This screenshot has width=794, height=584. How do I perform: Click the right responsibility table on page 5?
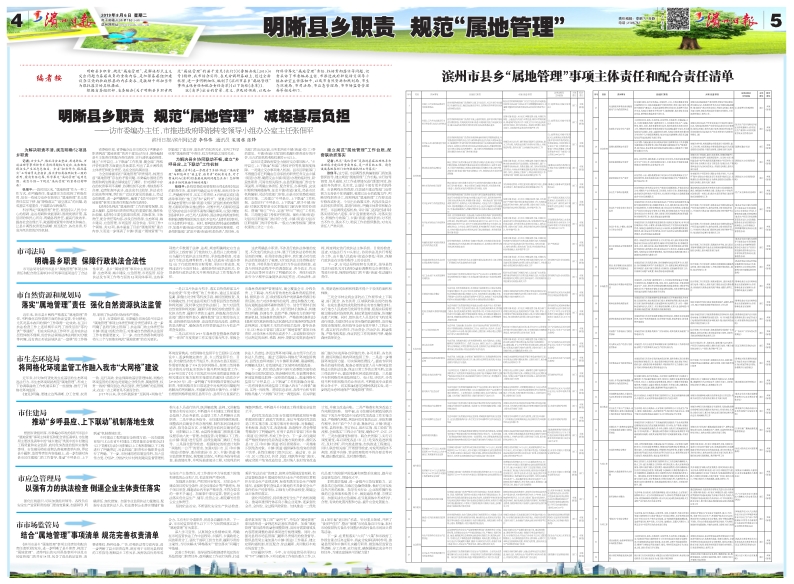click(x=683, y=326)
